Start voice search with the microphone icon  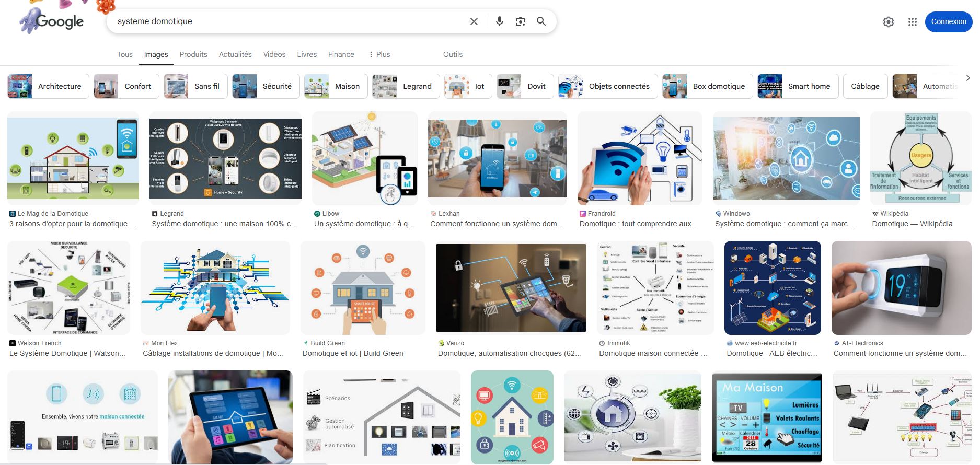500,21
